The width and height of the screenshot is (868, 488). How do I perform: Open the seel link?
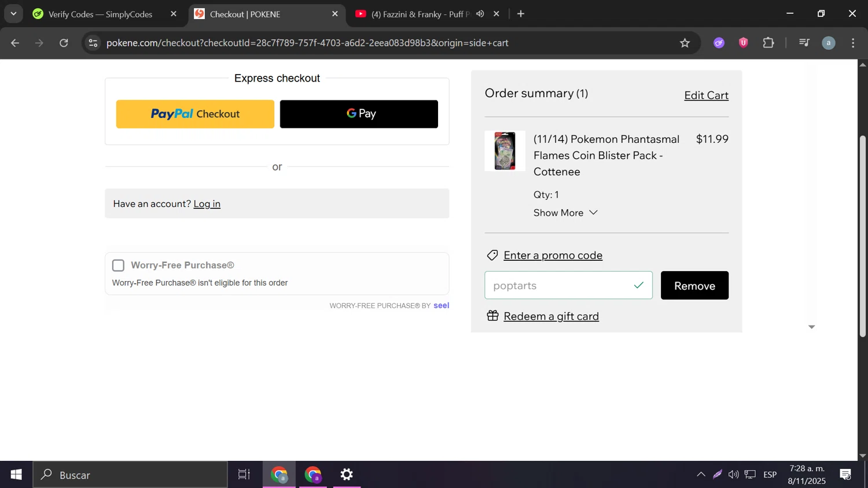point(441,305)
